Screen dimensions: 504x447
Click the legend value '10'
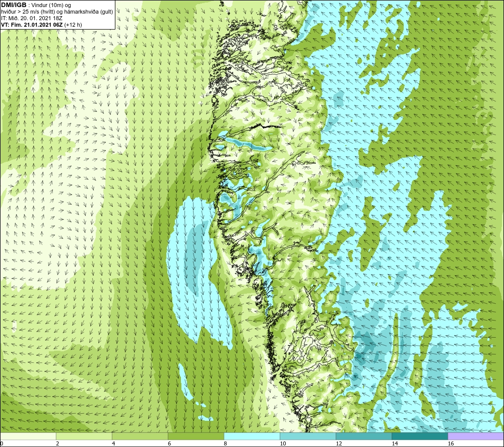(x=283, y=444)
